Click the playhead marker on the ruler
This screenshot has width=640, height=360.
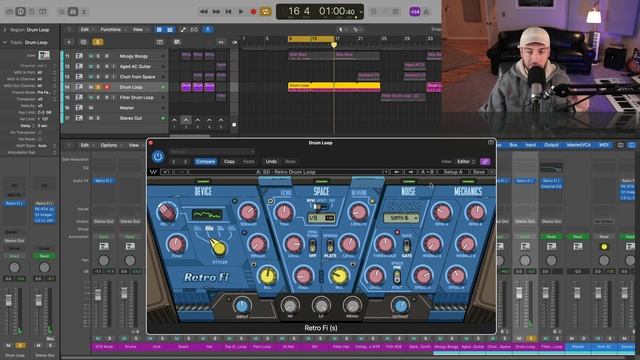pyautogui.click(x=334, y=44)
